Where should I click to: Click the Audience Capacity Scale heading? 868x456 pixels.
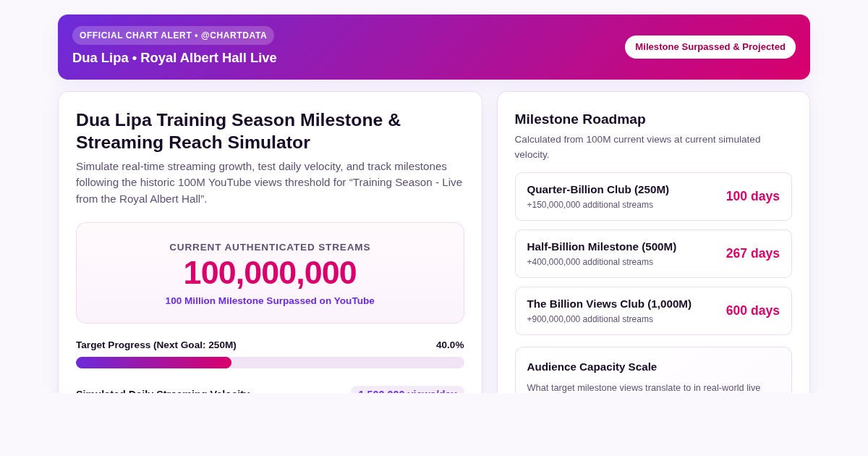[x=592, y=367]
